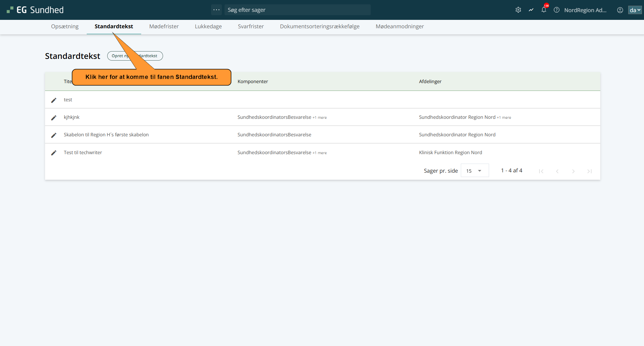This screenshot has height=346, width=644.
Task: Edit the 'kjhkjnk' standard text row
Action: [x=54, y=117]
